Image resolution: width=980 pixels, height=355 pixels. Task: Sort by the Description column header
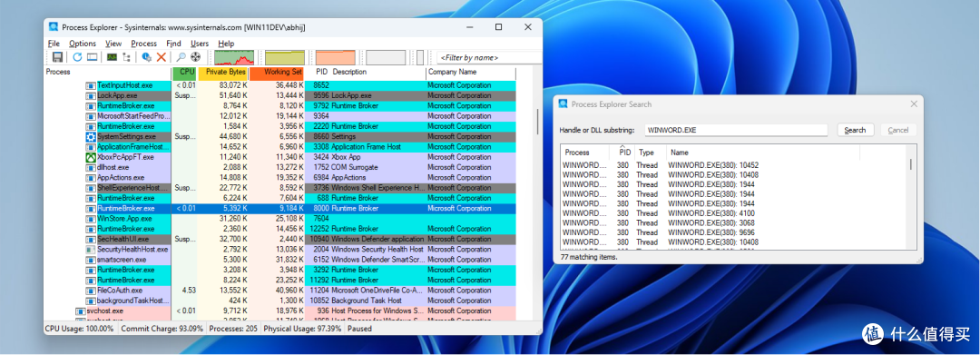click(x=378, y=72)
